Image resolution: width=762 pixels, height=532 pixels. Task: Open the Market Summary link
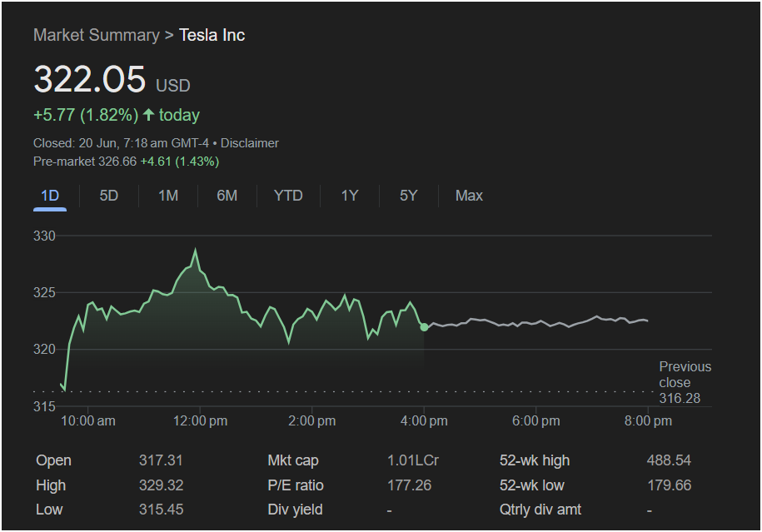(96, 35)
